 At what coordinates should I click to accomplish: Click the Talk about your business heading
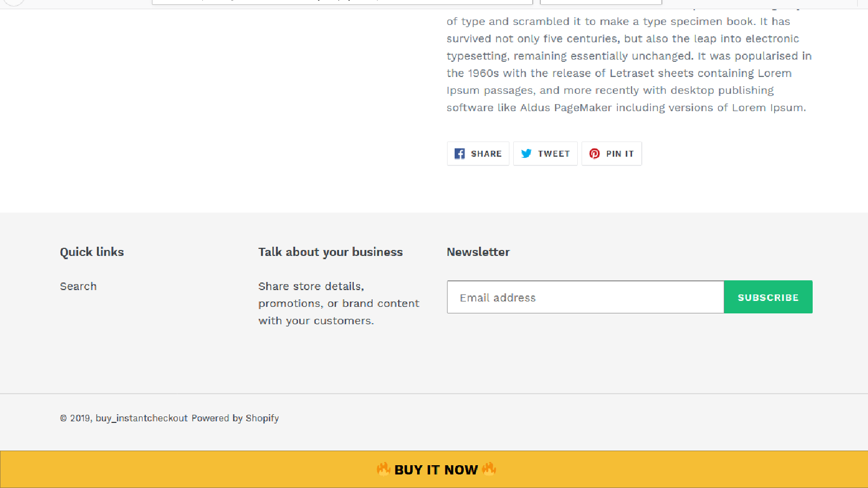330,252
